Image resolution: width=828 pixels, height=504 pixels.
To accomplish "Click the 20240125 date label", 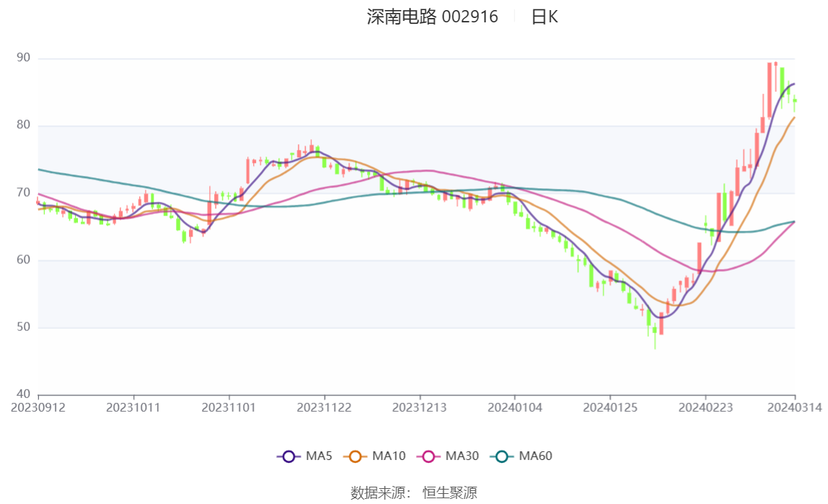I will click(x=609, y=408).
